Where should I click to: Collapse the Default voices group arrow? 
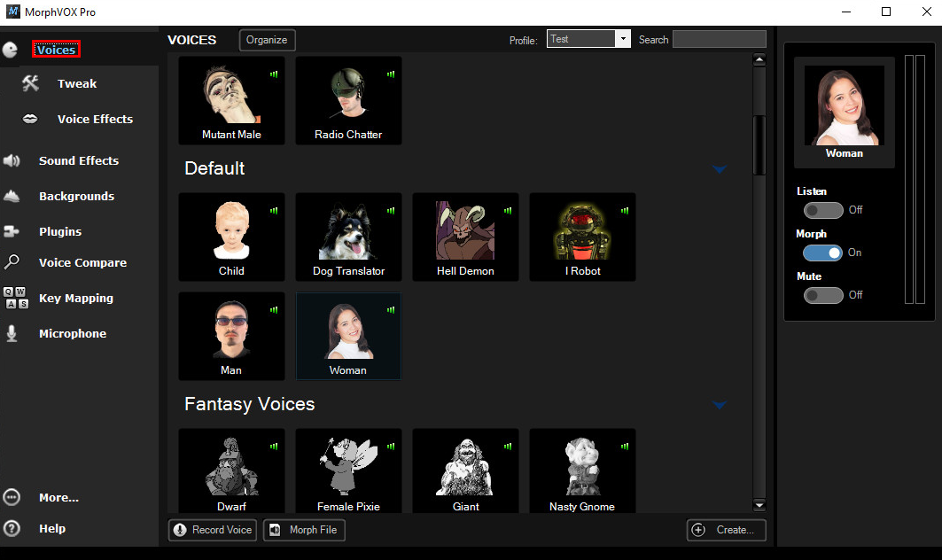tap(719, 169)
